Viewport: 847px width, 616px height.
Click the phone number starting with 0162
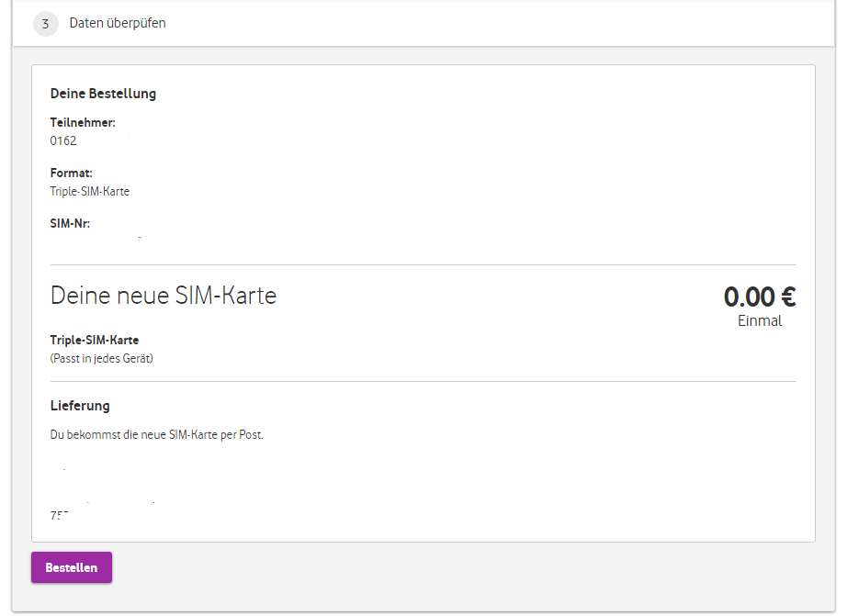pos(64,141)
